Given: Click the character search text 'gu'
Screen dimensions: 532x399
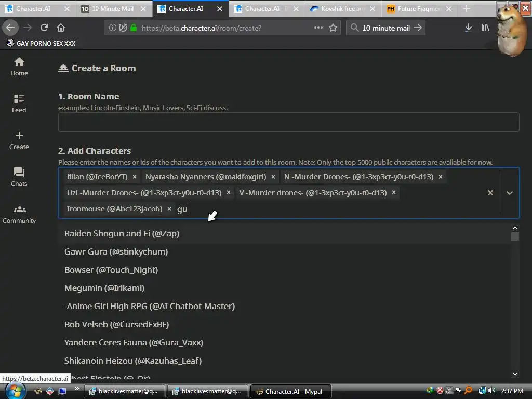Looking at the screenshot, I should pyautogui.click(x=182, y=209).
